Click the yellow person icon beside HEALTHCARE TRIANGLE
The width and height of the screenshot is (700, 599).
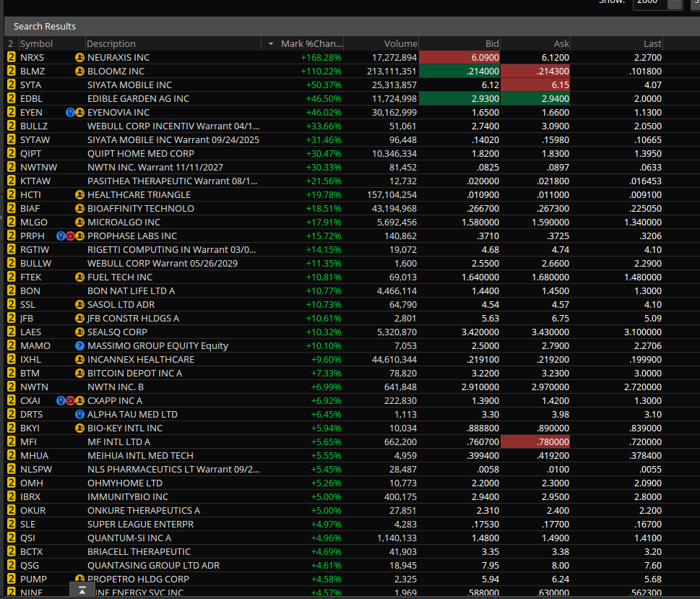tap(79, 195)
